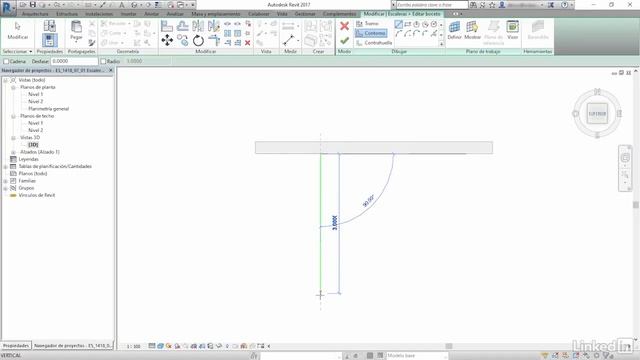Click the Pegar clipboard icon
This screenshot has width=640, height=360.
(76, 27)
